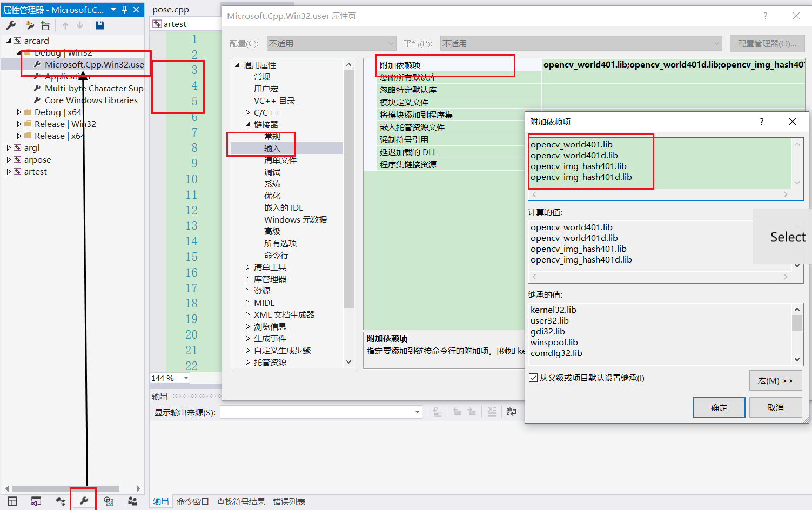Viewport: 812px width, 510px height.
Task: Click the 宏(M) >> button
Action: [x=776, y=380]
